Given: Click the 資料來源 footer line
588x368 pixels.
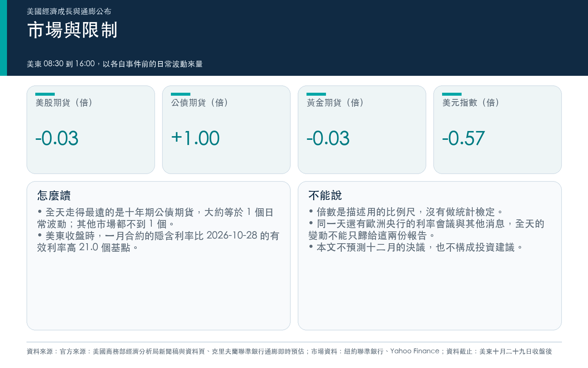Looking at the screenshot, I should point(289,351).
